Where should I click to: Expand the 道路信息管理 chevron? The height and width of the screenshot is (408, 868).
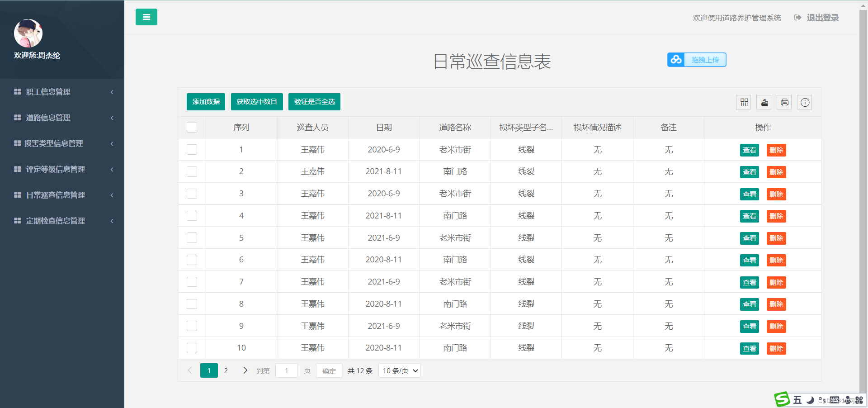[112, 118]
